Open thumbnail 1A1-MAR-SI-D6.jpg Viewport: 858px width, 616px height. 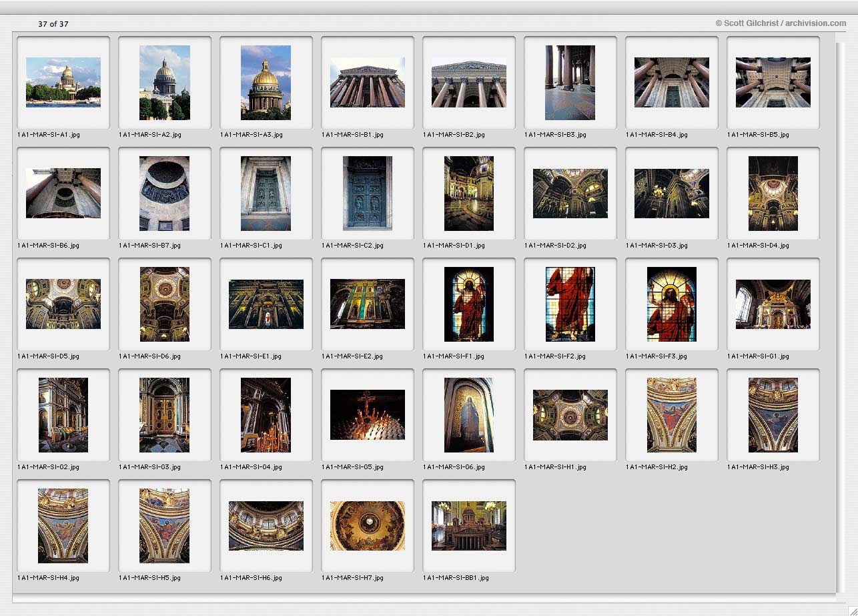(165, 304)
